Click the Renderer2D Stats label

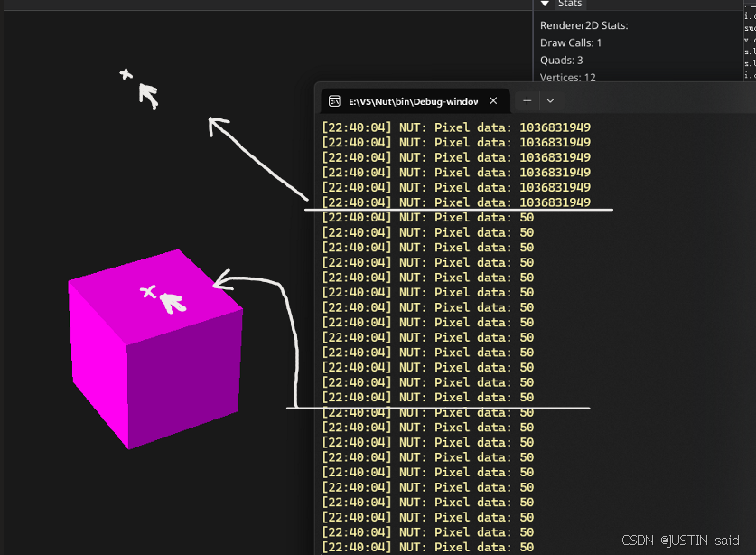583,25
